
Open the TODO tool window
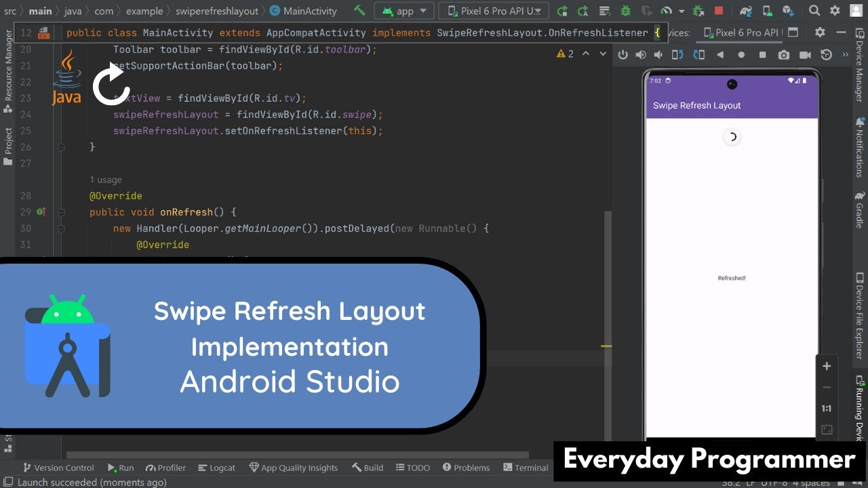point(412,468)
